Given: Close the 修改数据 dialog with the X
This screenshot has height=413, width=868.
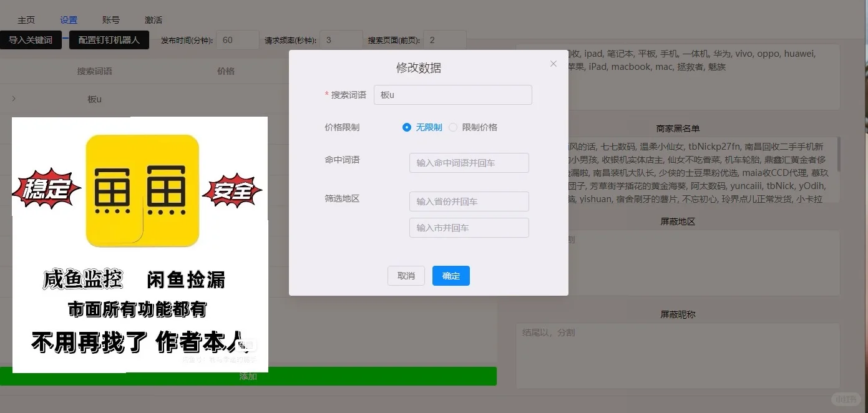Looking at the screenshot, I should tap(553, 63).
